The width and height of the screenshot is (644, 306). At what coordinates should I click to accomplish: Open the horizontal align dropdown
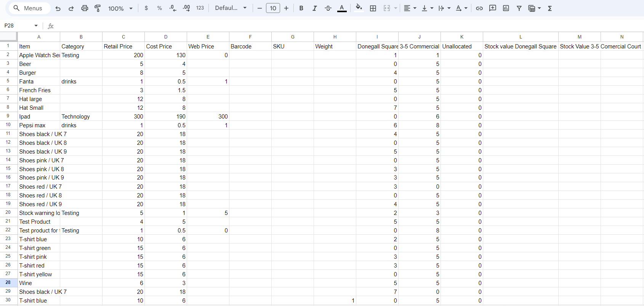pyautogui.click(x=410, y=8)
